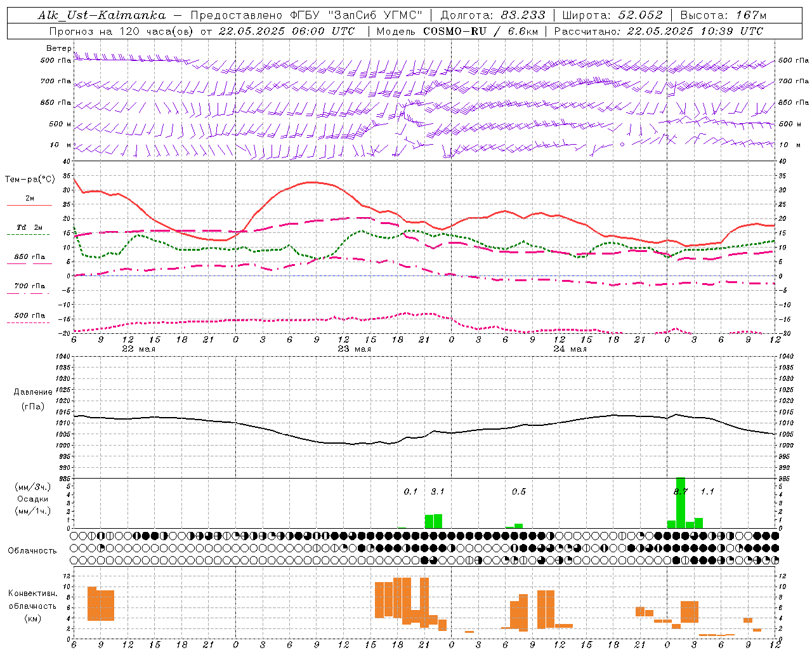Click the 8.7 precipitation total value

(681, 491)
